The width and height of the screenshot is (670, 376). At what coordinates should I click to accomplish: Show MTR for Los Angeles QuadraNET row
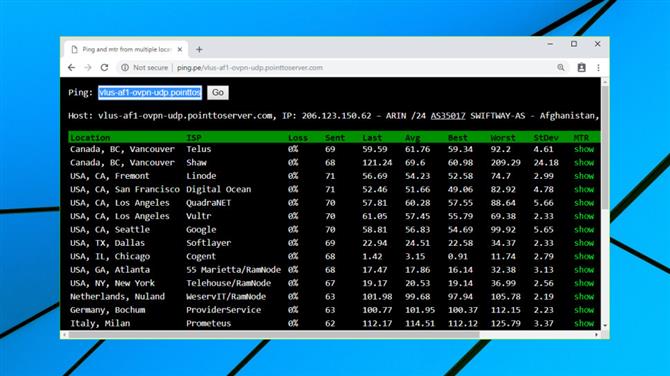584,203
